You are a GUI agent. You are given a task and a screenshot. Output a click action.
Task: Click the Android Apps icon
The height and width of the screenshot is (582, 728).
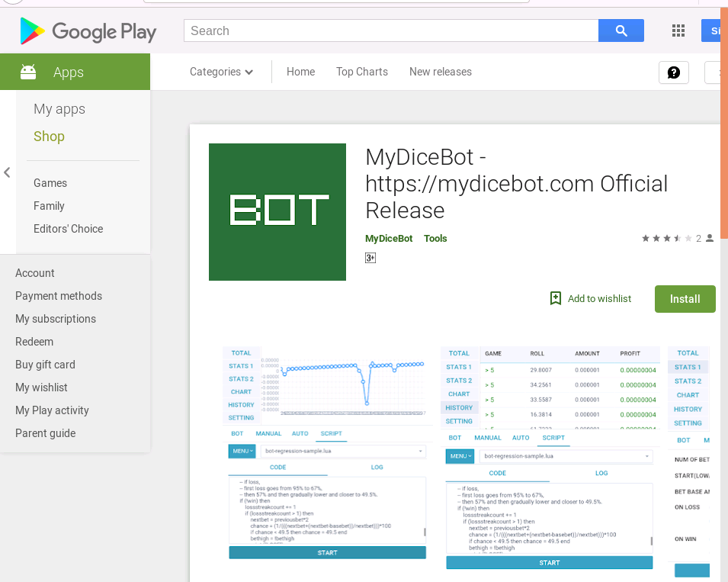(x=28, y=72)
